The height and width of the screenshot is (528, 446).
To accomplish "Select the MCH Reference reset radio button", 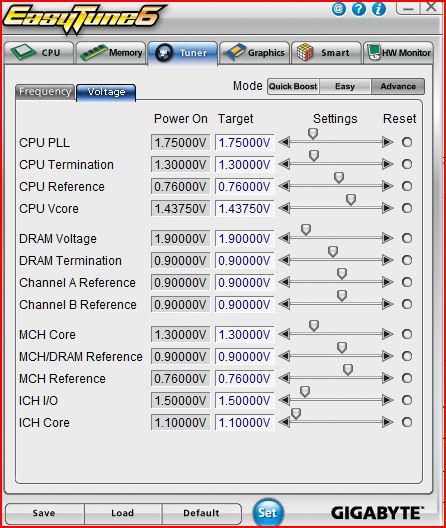I will tap(407, 378).
